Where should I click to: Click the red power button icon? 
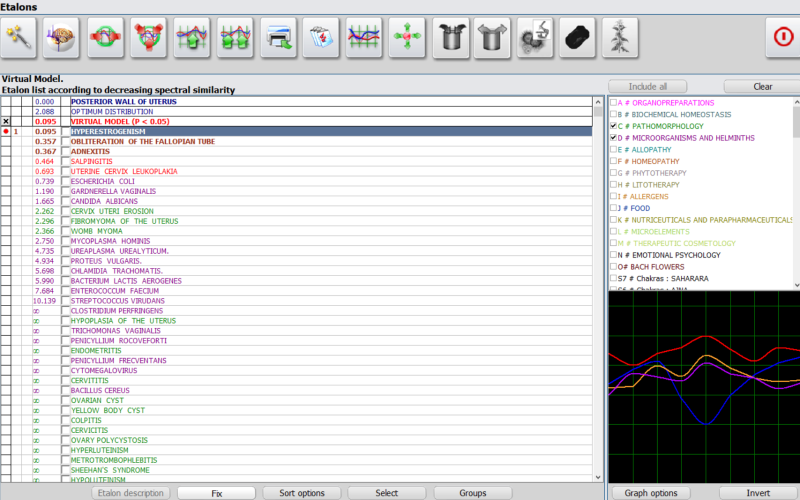pyautogui.click(x=782, y=38)
